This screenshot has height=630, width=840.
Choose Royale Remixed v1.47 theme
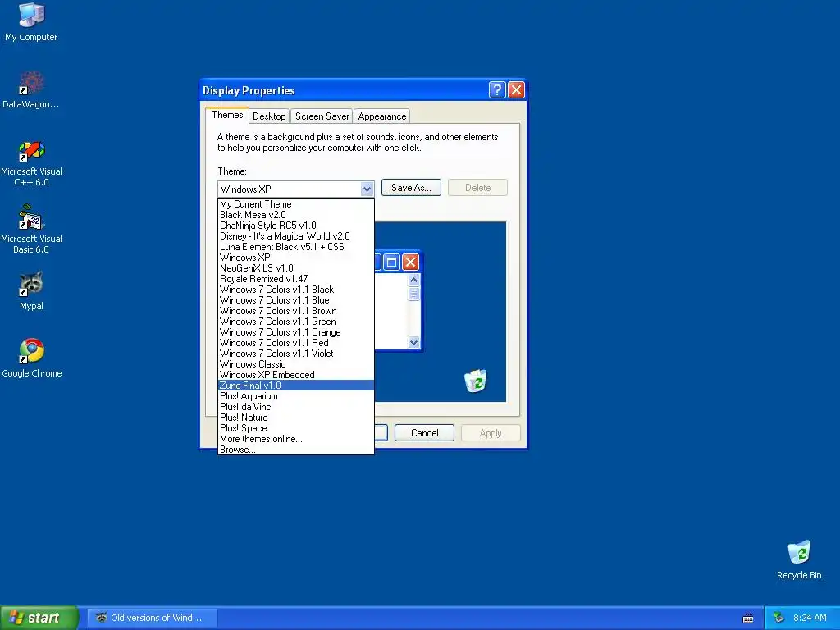click(295, 279)
